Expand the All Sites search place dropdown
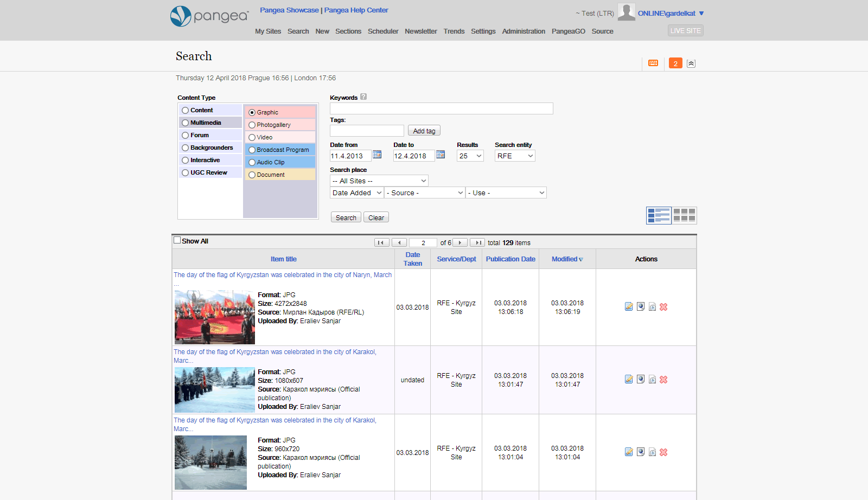The image size is (868, 500). click(x=379, y=181)
